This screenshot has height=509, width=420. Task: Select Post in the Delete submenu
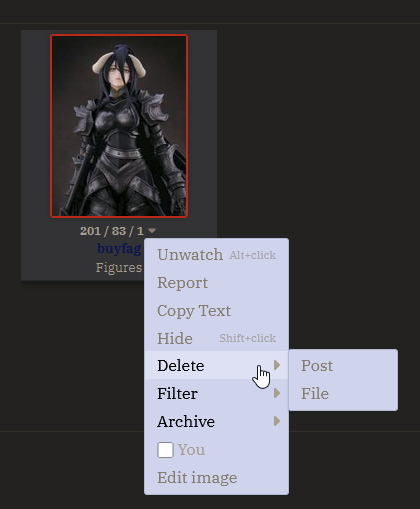click(x=343, y=365)
